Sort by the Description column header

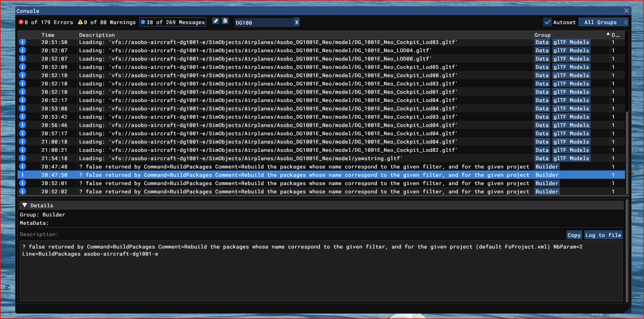tap(97, 35)
